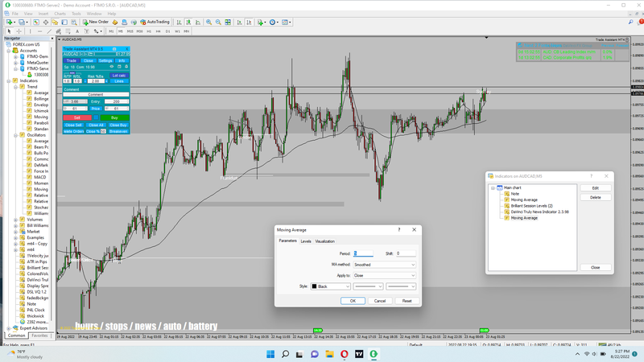The width and height of the screenshot is (644, 362).
Task: Click the New Order toolbar button
Action: (x=97, y=22)
